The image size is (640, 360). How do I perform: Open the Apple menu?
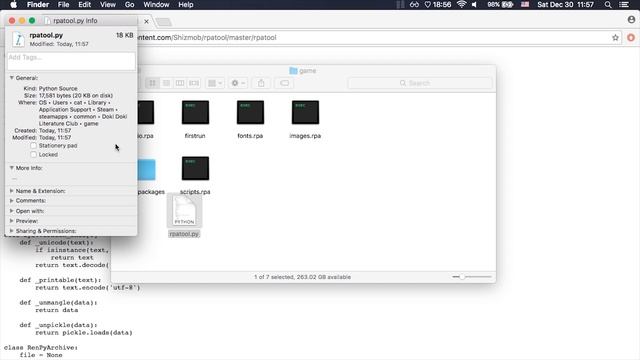13,4
